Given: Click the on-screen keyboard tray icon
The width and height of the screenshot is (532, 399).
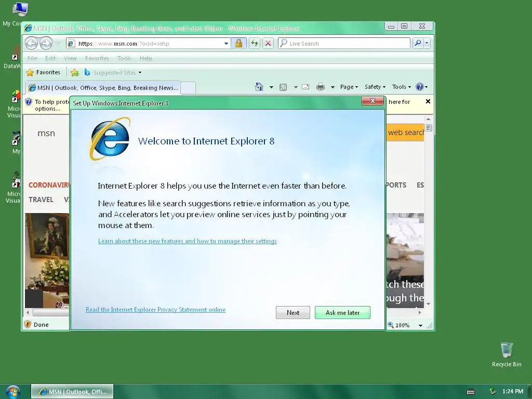Looking at the screenshot, I should coord(471,392).
